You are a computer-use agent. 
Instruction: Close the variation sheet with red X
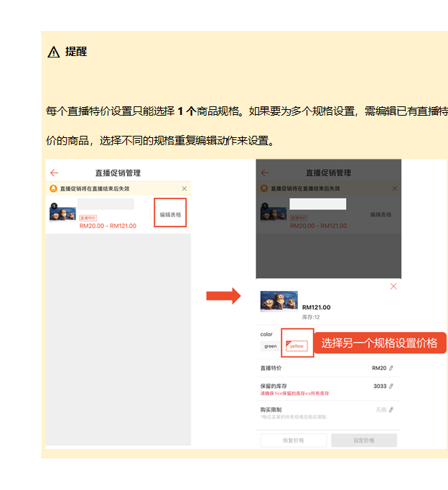393,286
